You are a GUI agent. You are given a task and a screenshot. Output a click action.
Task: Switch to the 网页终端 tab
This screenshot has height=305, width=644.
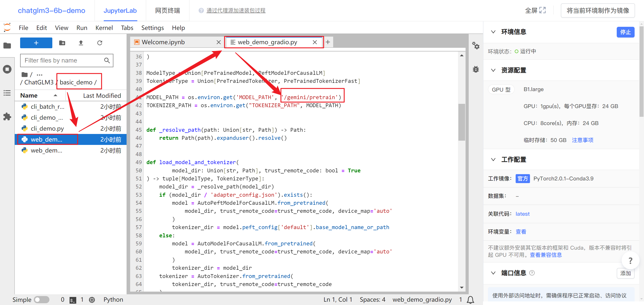tap(167, 10)
